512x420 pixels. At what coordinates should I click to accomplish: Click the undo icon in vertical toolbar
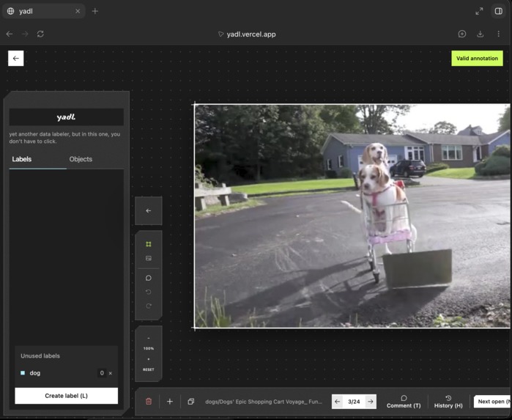tap(149, 292)
